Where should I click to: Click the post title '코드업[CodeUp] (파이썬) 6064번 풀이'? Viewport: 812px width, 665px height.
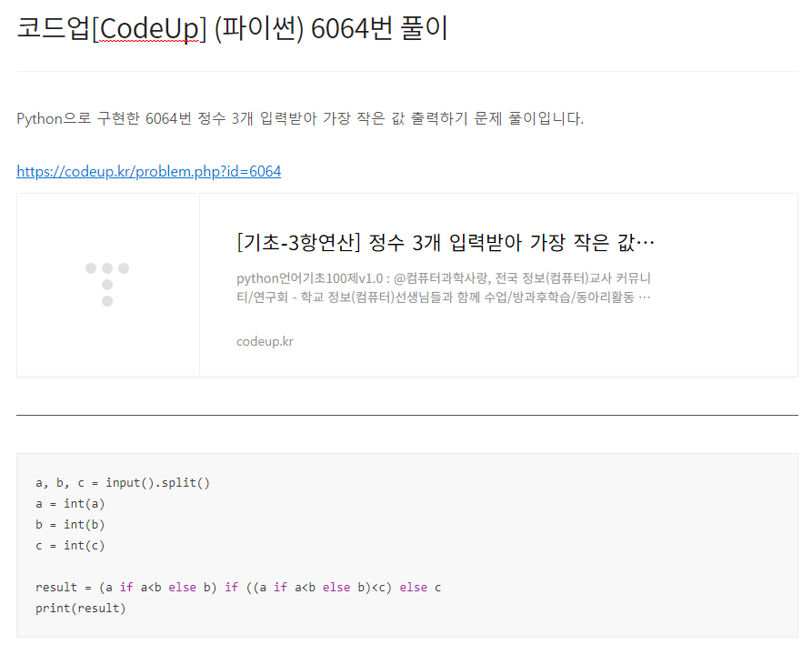click(232, 28)
